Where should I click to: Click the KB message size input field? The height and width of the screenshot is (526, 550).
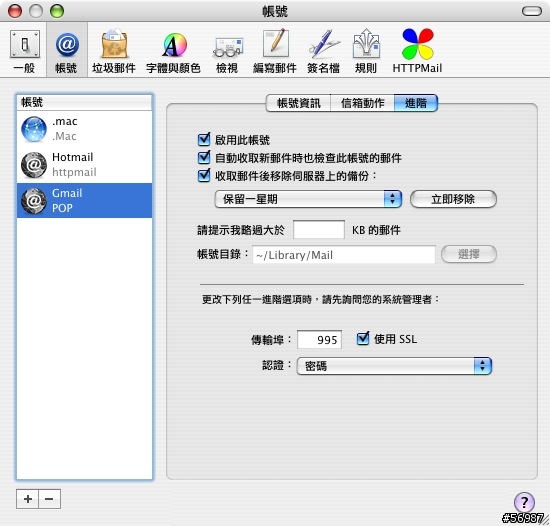pos(319,230)
